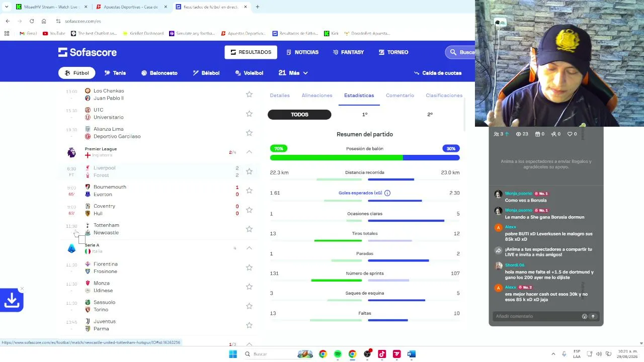This screenshot has height=362, width=644.
Task: Open the Gmail bookmark
Action: coord(28,34)
